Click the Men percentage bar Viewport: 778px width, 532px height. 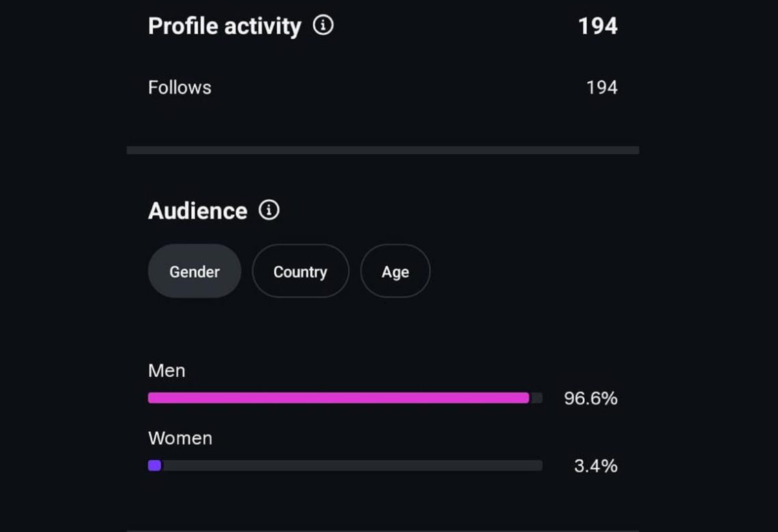pyautogui.click(x=345, y=398)
